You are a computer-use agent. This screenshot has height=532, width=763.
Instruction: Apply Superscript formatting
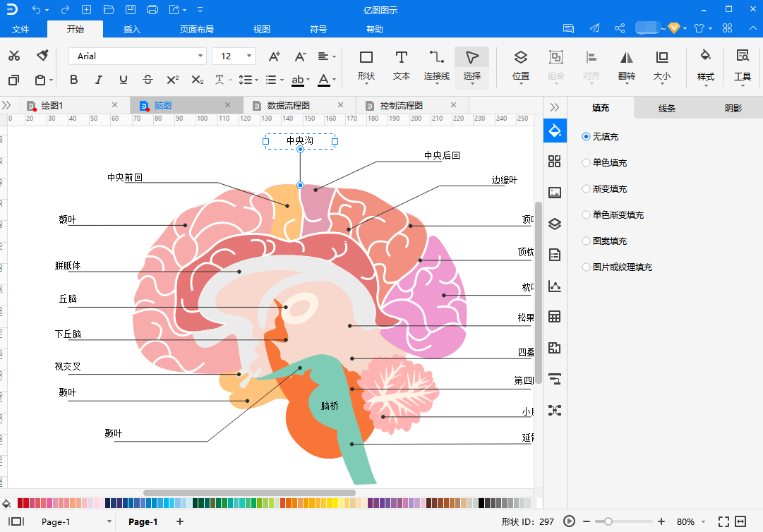tap(173, 80)
